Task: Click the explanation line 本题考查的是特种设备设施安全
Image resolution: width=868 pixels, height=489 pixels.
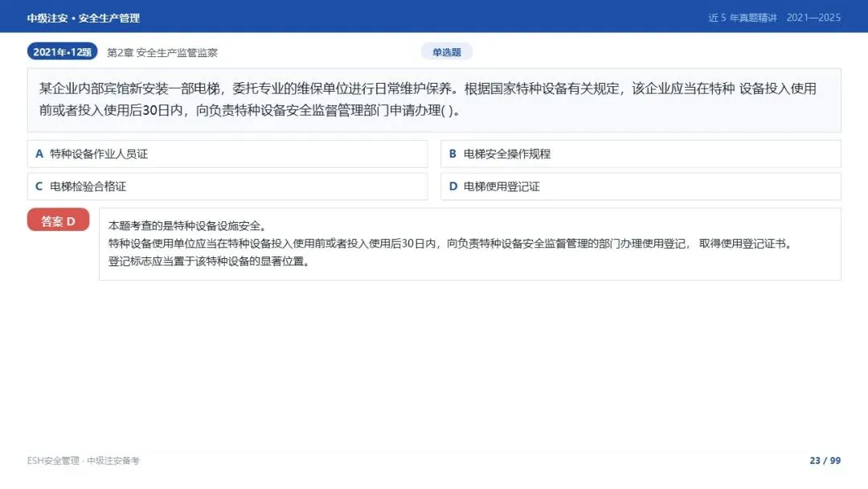Action: point(188,226)
